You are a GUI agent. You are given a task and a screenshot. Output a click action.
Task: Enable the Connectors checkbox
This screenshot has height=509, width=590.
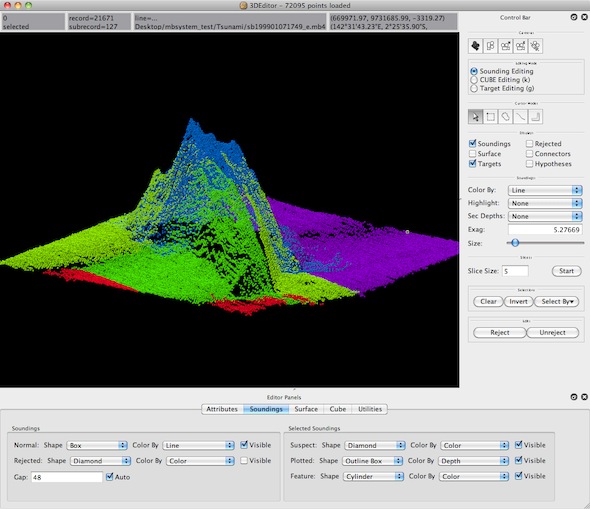[x=529, y=153]
